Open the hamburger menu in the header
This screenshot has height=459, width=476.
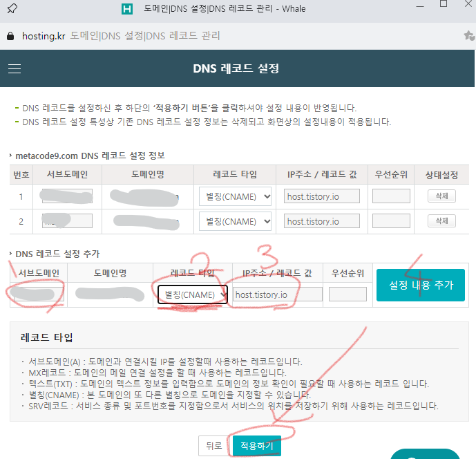15,69
